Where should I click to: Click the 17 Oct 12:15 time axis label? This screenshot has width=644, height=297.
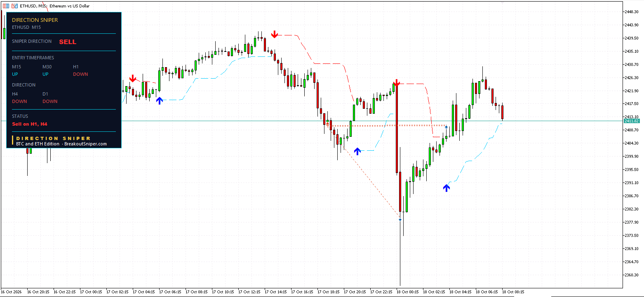tap(250, 292)
